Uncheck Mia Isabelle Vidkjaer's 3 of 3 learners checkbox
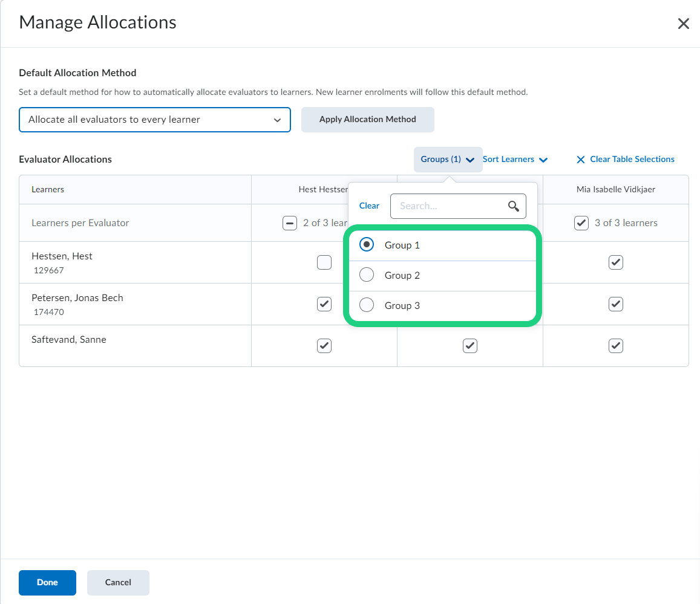The height and width of the screenshot is (604, 700). [581, 223]
